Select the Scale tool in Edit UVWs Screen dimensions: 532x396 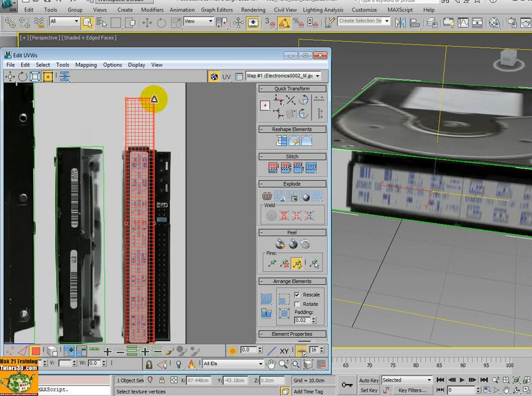point(35,76)
